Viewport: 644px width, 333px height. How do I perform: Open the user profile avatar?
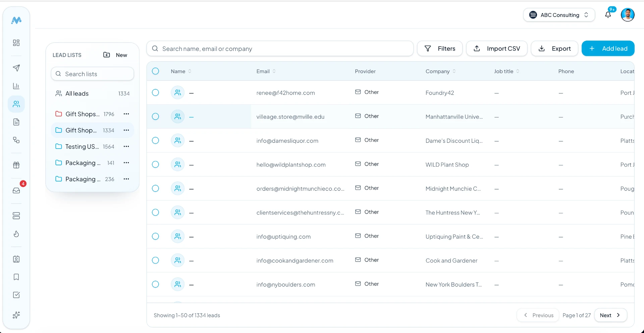pyautogui.click(x=627, y=15)
